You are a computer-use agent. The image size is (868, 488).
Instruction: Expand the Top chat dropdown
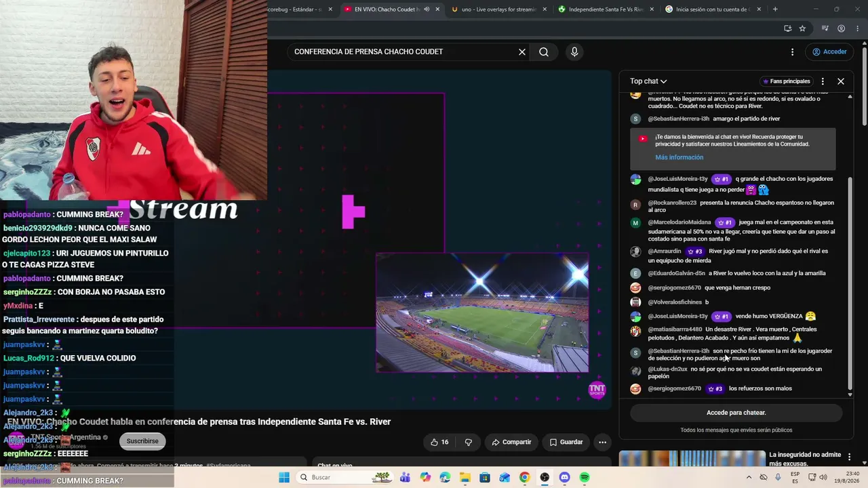pyautogui.click(x=648, y=81)
